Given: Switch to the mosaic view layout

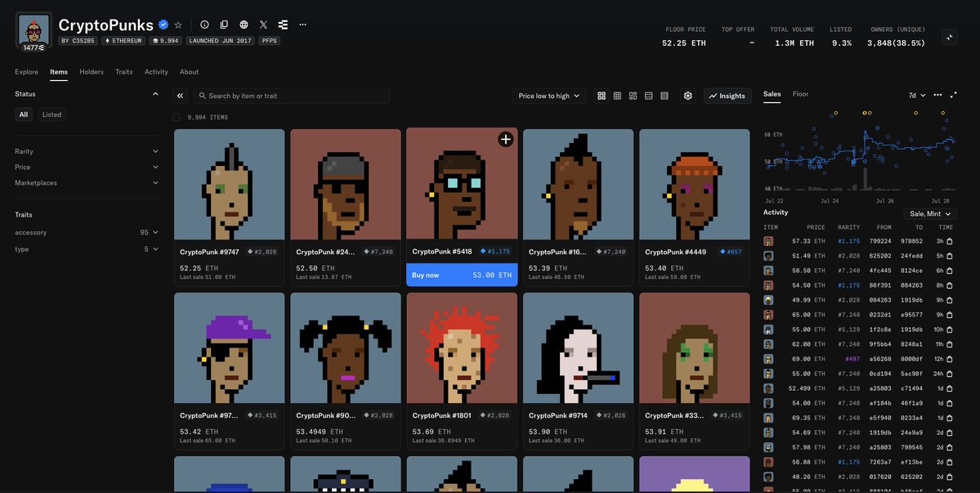Looking at the screenshot, I should pos(633,96).
